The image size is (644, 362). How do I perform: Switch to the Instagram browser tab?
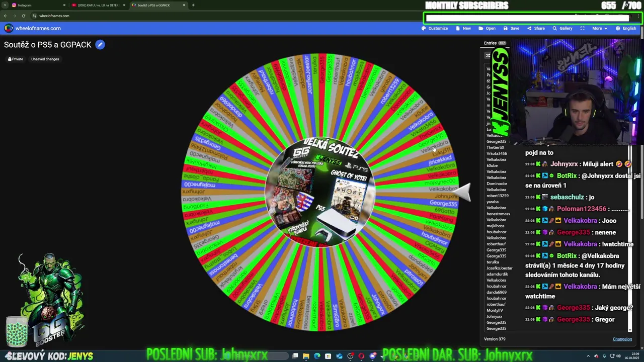click(35, 5)
